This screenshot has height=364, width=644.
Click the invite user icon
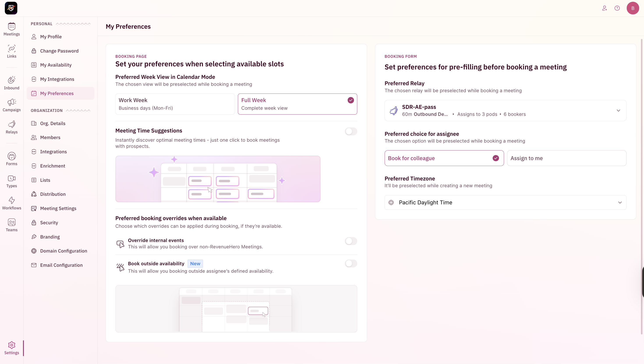click(604, 8)
